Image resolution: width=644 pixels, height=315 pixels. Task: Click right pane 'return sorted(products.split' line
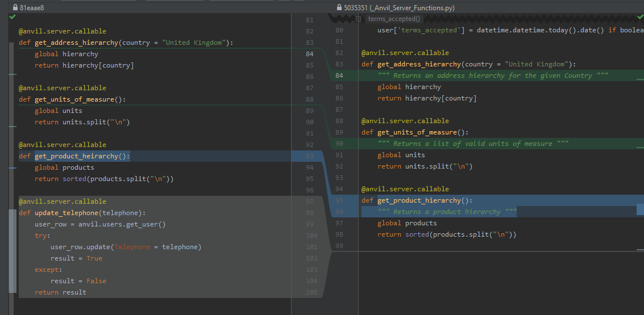447,234
